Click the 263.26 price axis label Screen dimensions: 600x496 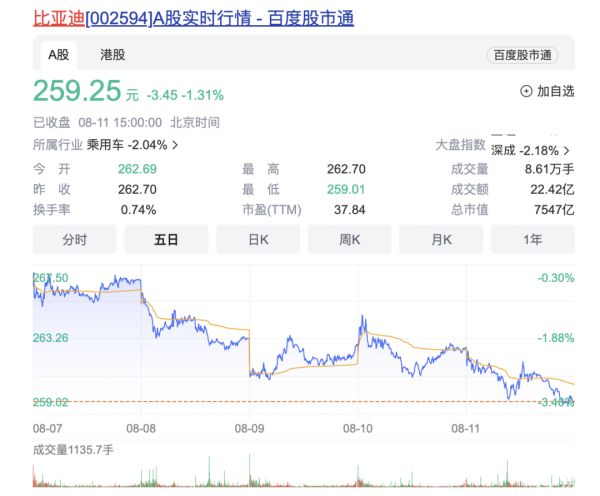(51, 338)
